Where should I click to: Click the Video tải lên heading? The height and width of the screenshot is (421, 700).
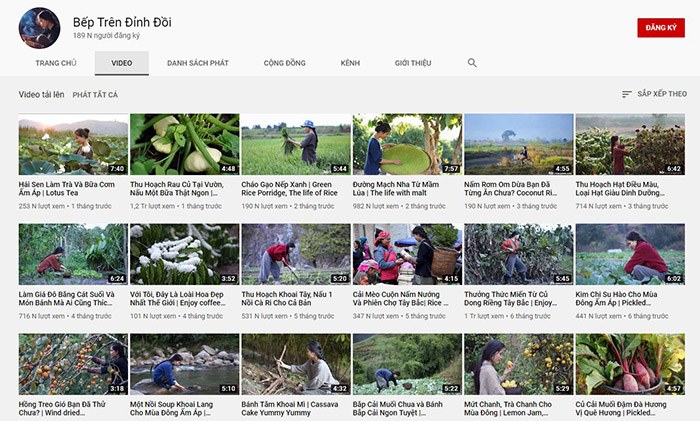point(42,94)
